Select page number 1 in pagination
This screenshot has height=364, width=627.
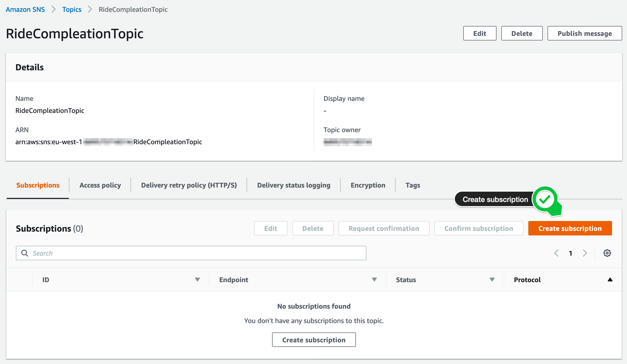[570, 253]
